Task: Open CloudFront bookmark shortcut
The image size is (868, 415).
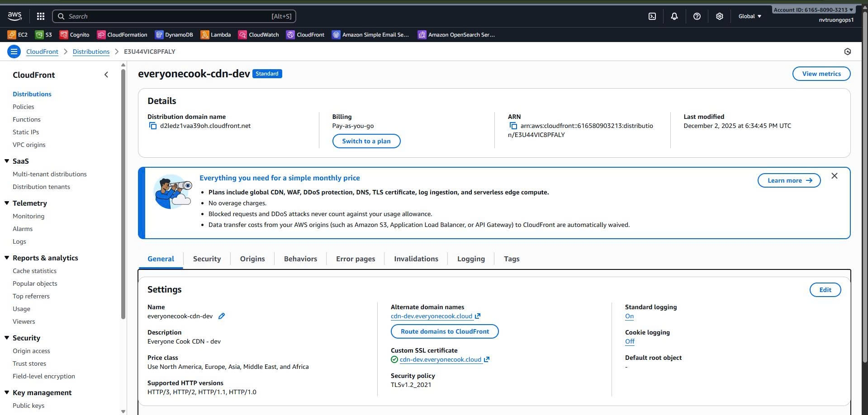Action: [305, 35]
